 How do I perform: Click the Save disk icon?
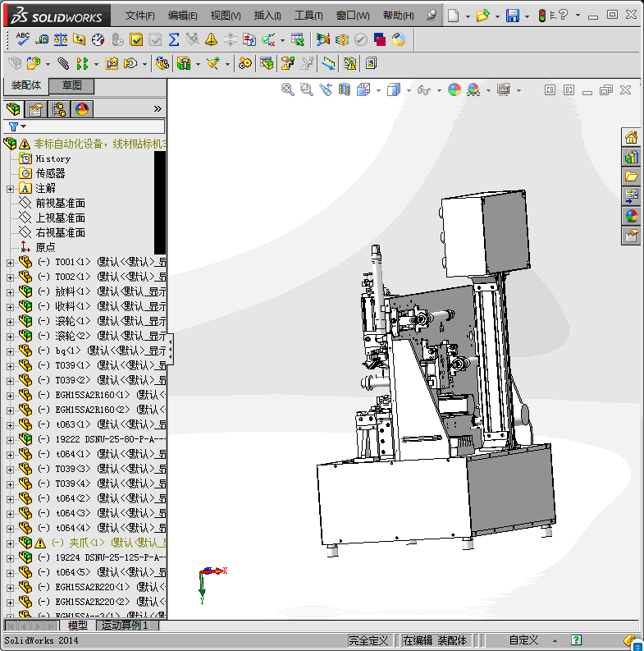tap(513, 16)
